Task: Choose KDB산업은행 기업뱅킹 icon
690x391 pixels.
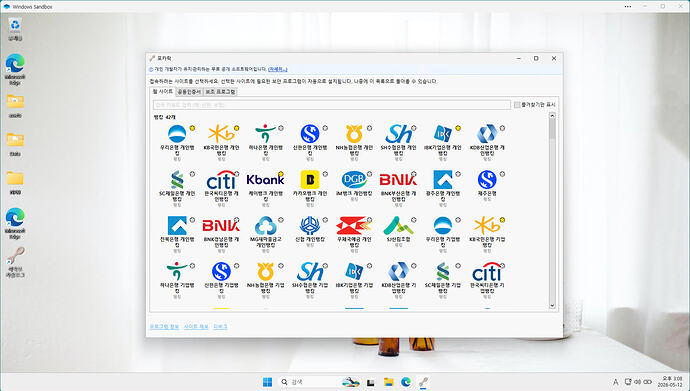Action: 398,272
